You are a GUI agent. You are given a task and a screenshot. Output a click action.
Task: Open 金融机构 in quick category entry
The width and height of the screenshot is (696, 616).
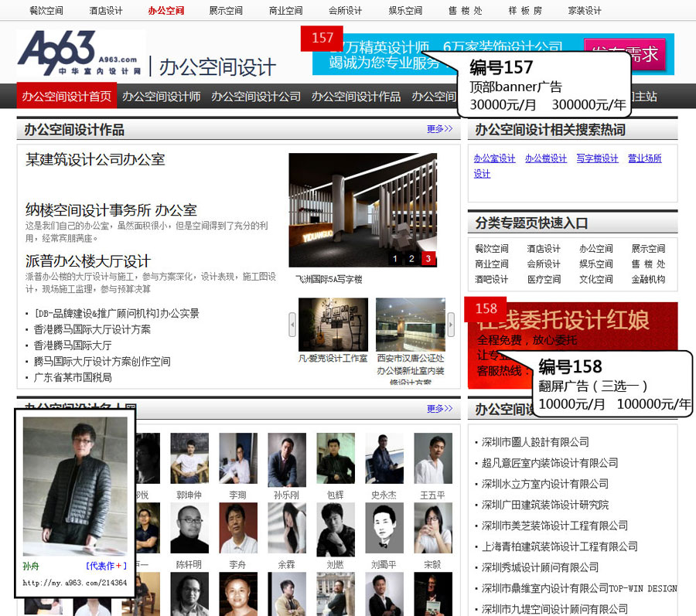649,279
